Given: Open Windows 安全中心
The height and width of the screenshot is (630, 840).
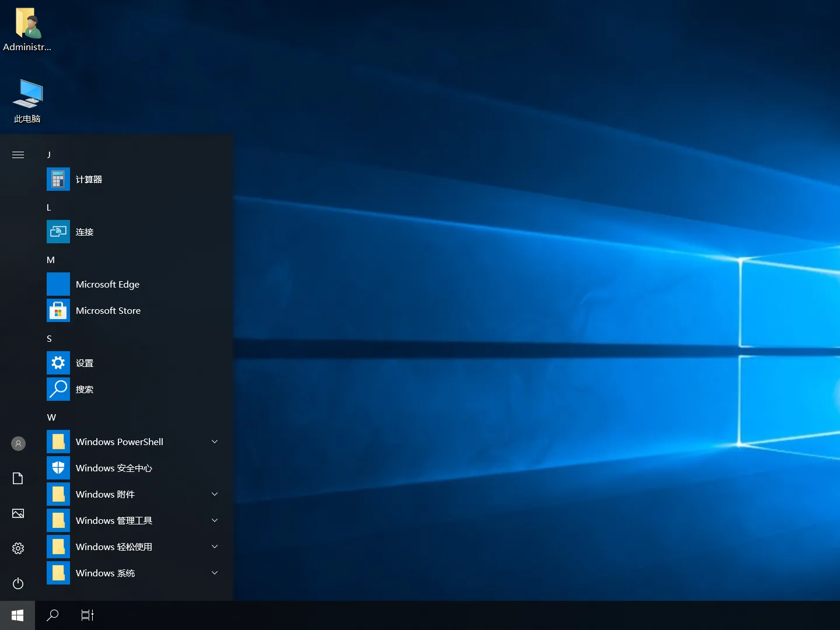Looking at the screenshot, I should pos(114,468).
